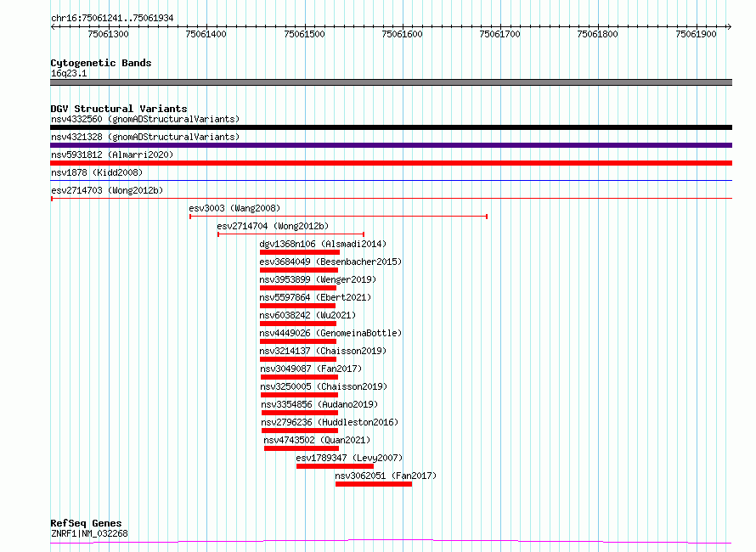Image resolution: width=756 pixels, height=552 pixels.
Task: Click the nsv4332560 gnomAD variant label
Action: tap(145, 119)
